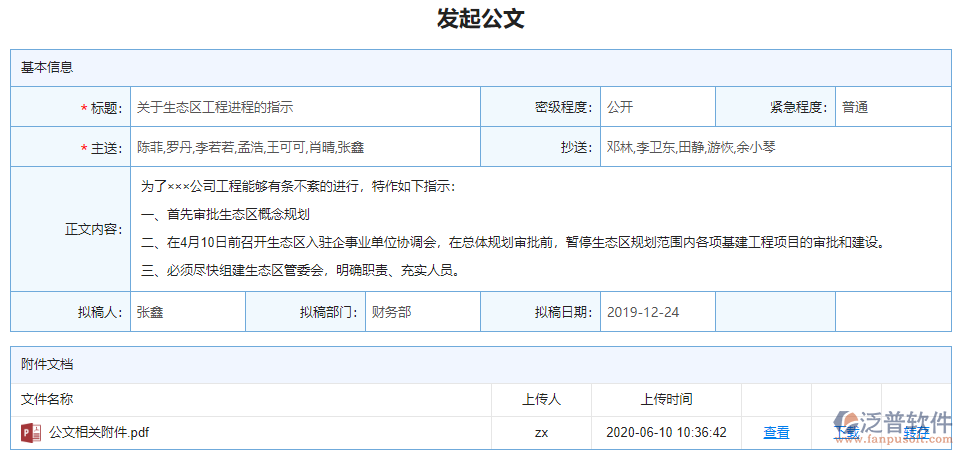Click the 正文内容 label
Screen dimensions: 963x455
point(93,230)
